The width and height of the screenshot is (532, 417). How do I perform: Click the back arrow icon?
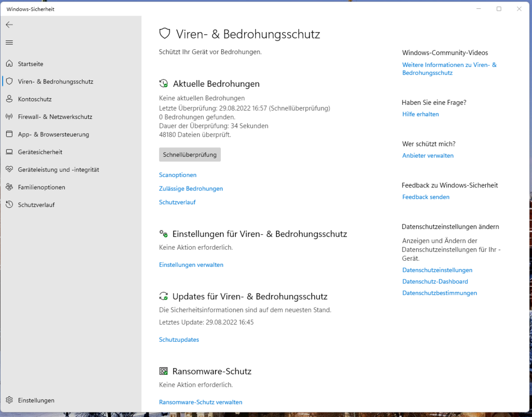[x=9, y=24]
